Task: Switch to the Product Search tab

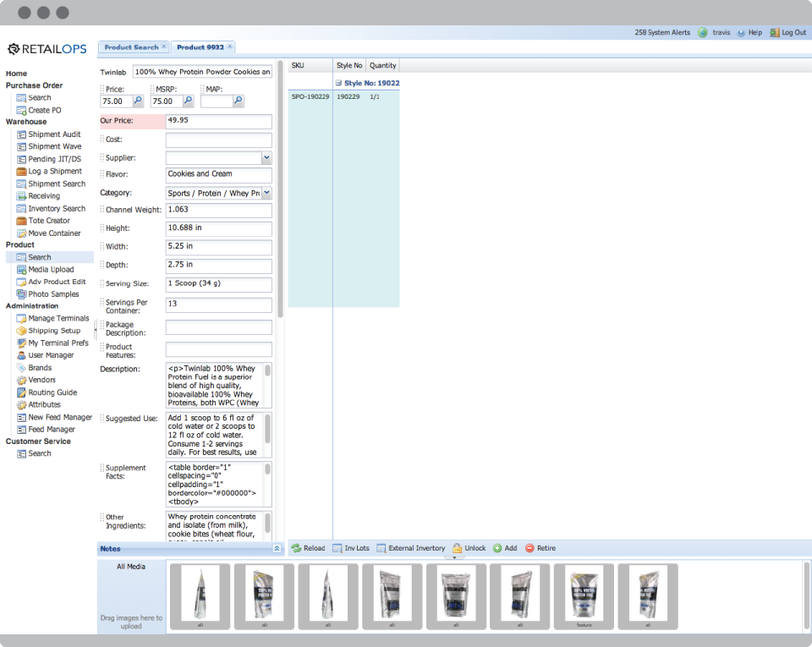Action: click(131, 47)
